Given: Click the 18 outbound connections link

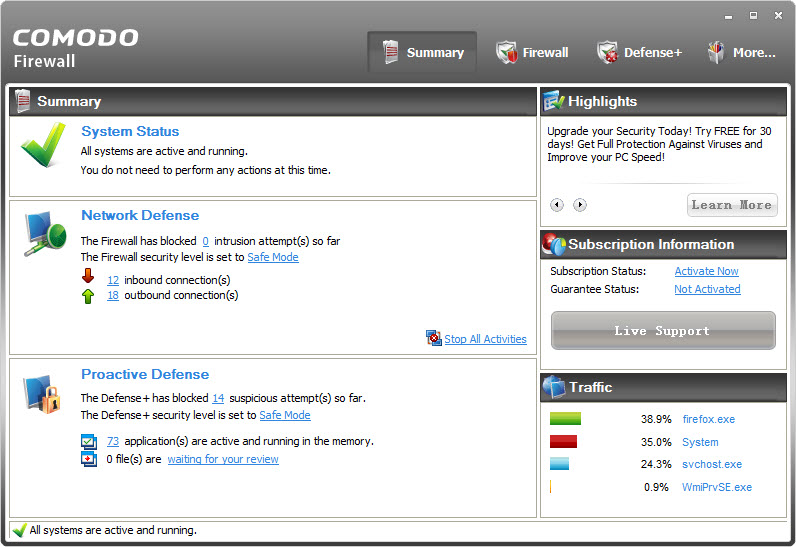Looking at the screenshot, I should pos(113,295).
